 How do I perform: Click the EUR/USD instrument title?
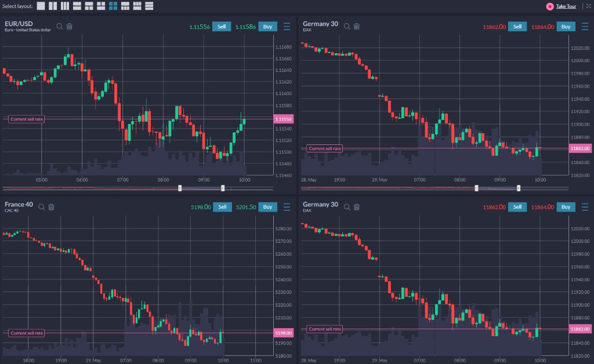point(19,24)
